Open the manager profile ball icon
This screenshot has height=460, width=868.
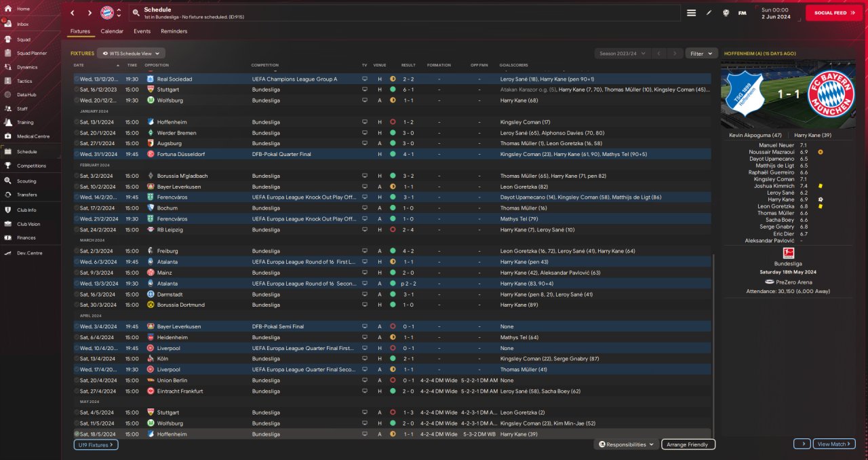tap(726, 13)
